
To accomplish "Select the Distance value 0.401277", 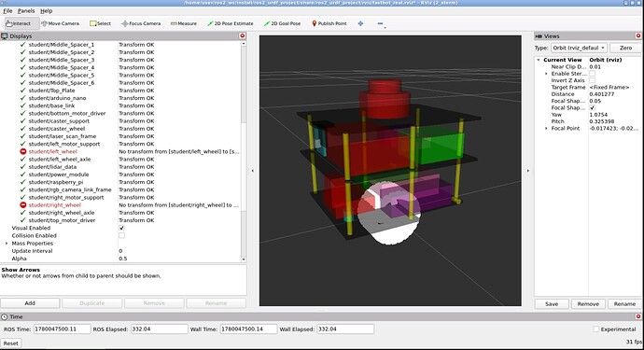I will (601, 94).
